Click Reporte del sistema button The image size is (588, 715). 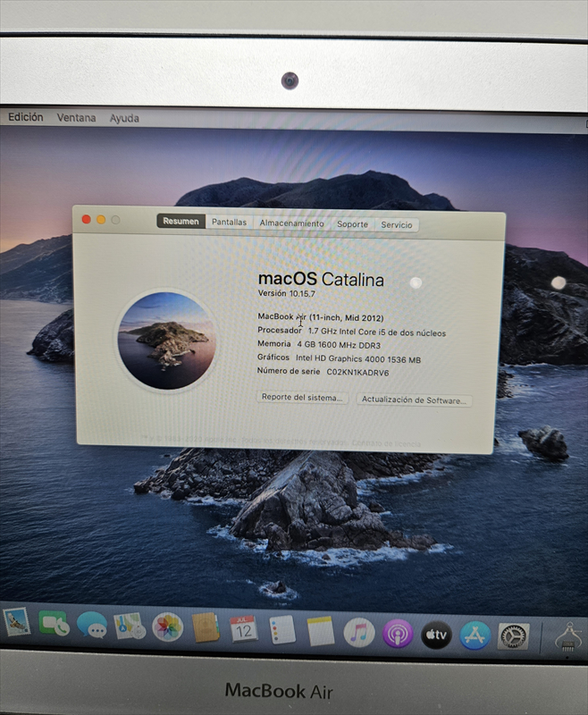pos(303,398)
